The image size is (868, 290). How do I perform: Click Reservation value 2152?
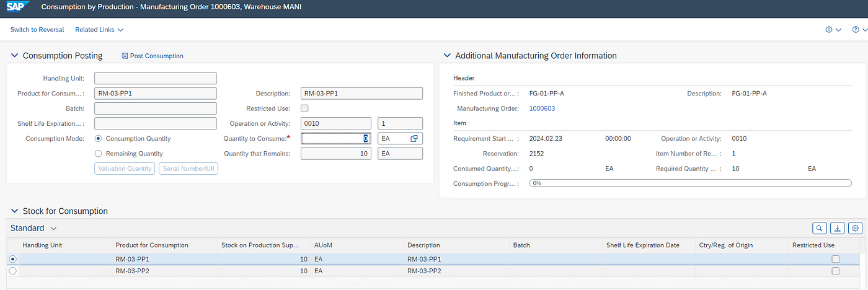click(537, 154)
